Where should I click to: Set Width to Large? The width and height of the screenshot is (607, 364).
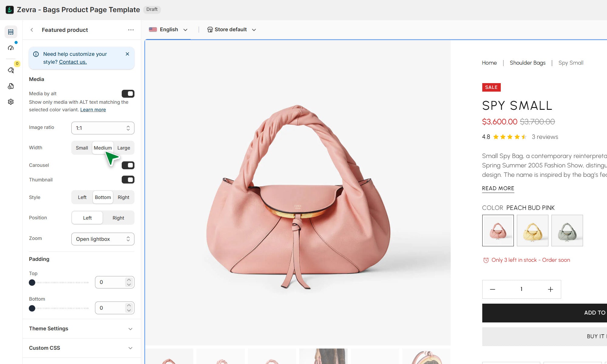tap(124, 148)
